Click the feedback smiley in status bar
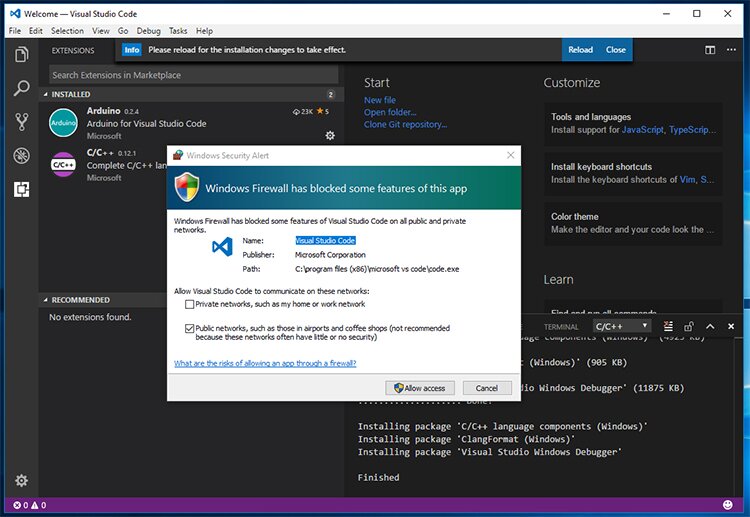The width and height of the screenshot is (750, 517). tap(728, 505)
